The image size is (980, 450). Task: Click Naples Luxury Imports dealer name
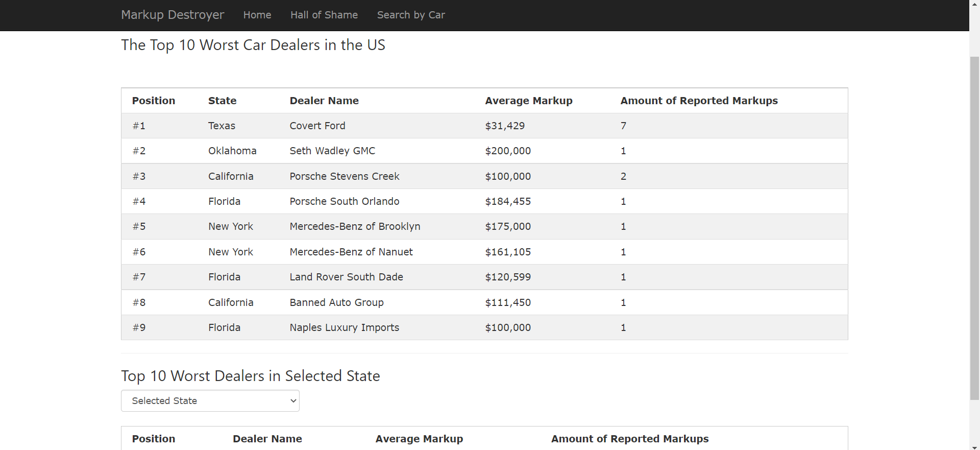pos(345,327)
